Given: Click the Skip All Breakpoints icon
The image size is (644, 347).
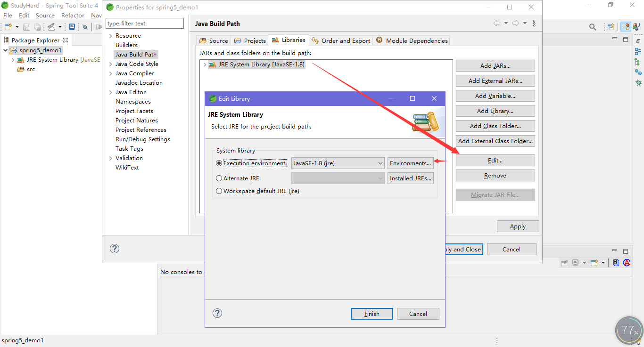Looking at the screenshot, I should [x=85, y=27].
